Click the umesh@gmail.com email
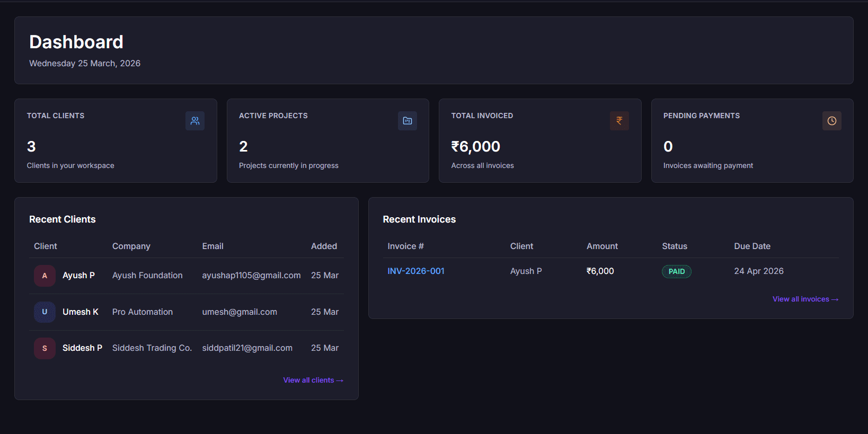 point(240,312)
